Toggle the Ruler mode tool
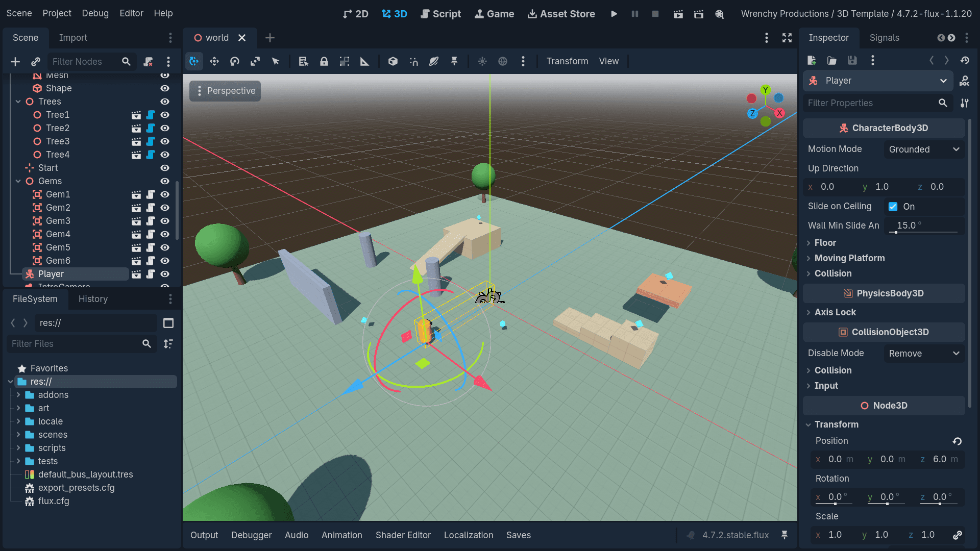Image resolution: width=980 pixels, height=551 pixels. [364, 61]
